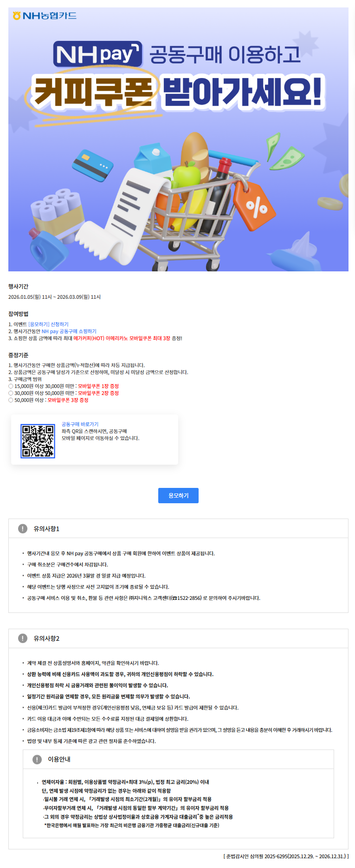The image size is (355, 868).
Task: Collapse the 유의사항1 section header
Action: 178,529
